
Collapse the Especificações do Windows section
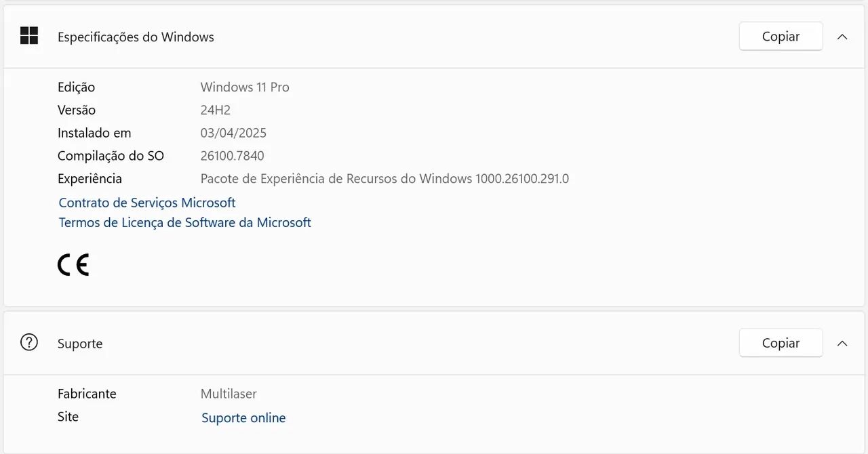tap(842, 37)
